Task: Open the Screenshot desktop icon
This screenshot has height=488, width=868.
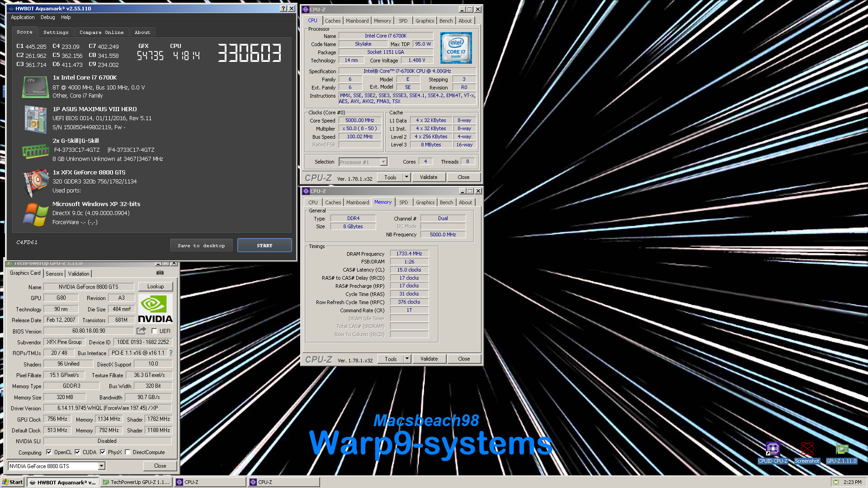Action: pos(807,453)
